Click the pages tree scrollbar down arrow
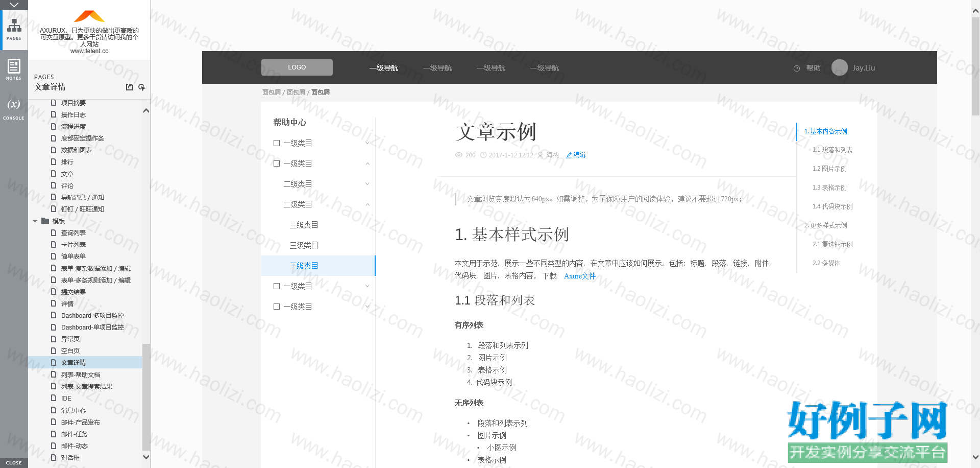The width and height of the screenshot is (980, 468). coord(146,457)
